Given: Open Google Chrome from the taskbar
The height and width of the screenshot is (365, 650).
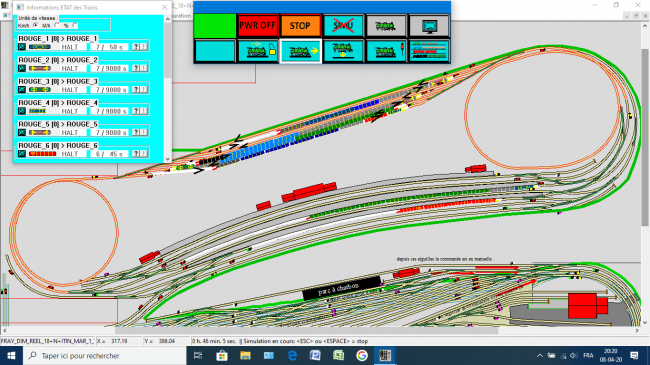Looking at the screenshot, I should [x=362, y=355].
